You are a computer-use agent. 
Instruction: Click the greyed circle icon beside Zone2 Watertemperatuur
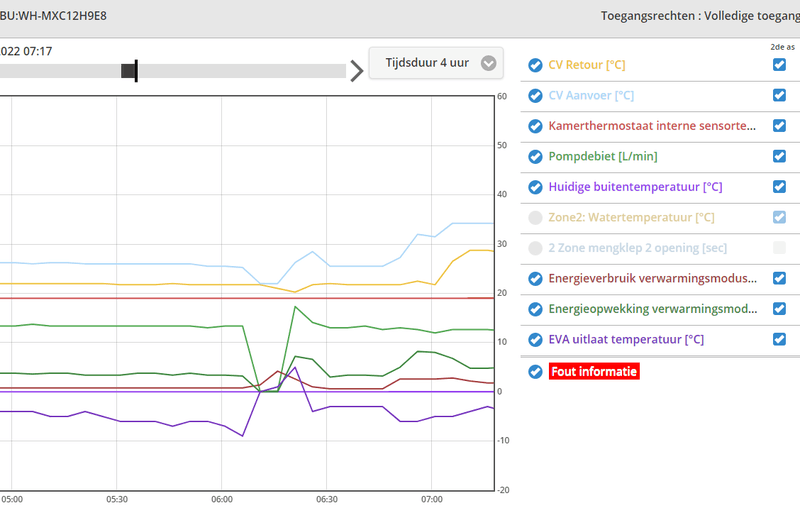[536, 217]
